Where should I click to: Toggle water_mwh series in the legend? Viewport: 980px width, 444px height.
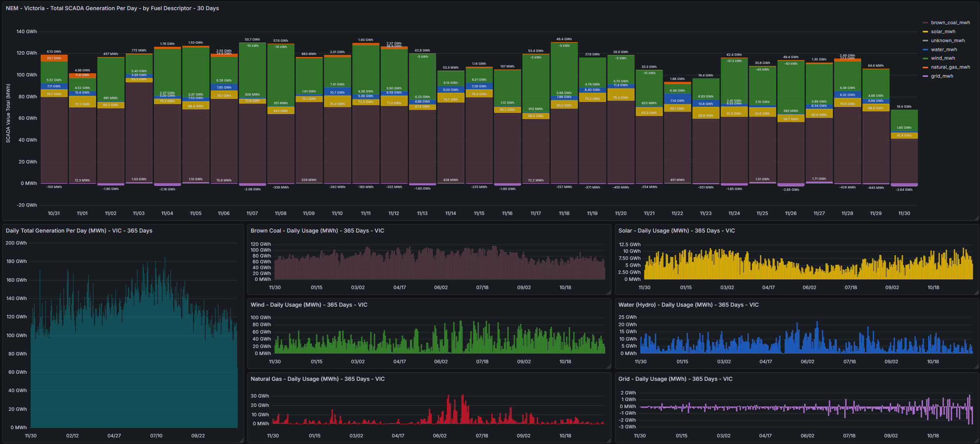point(944,50)
